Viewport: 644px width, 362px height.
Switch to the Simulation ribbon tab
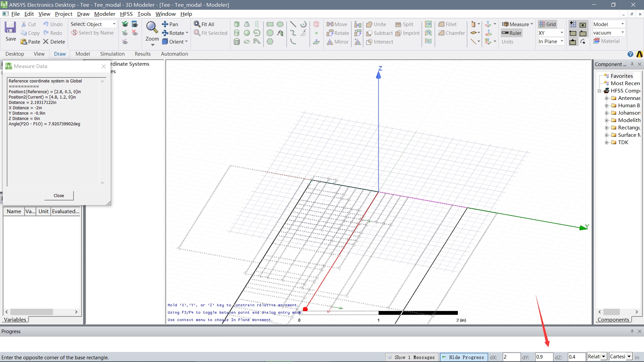112,54
